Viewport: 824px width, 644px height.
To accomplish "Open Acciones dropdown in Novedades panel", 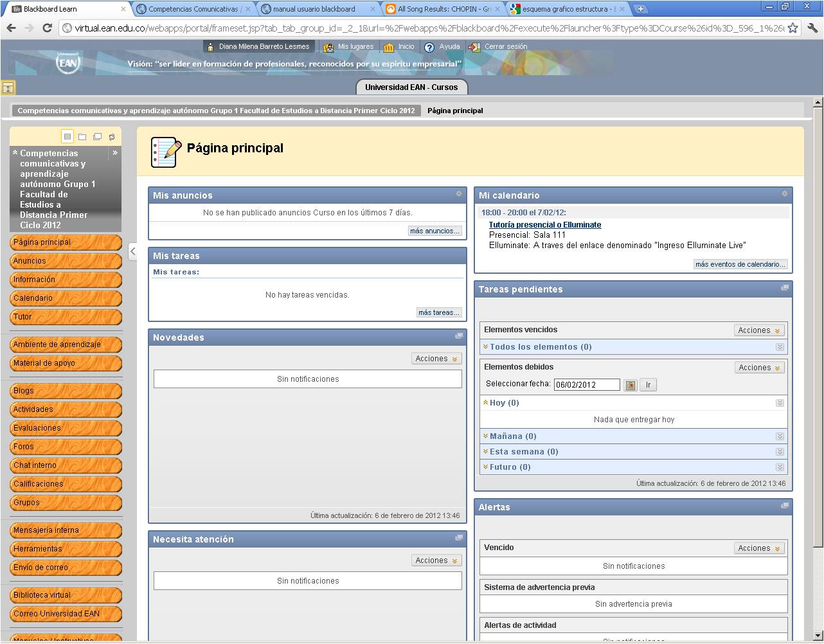I will click(x=436, y=359).
